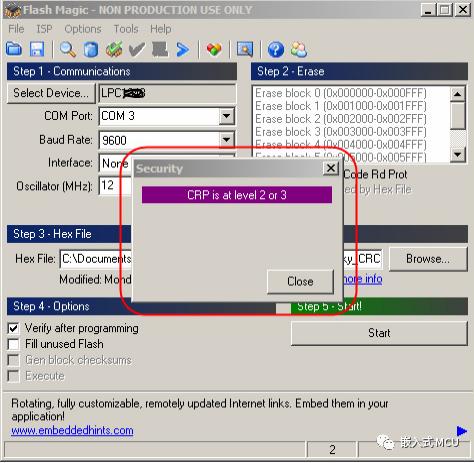The height and width of the screenshot is (463, 474).
Task: Click the grey block toolbar icon
Action: pyautogui.click(x=160, y=49)
